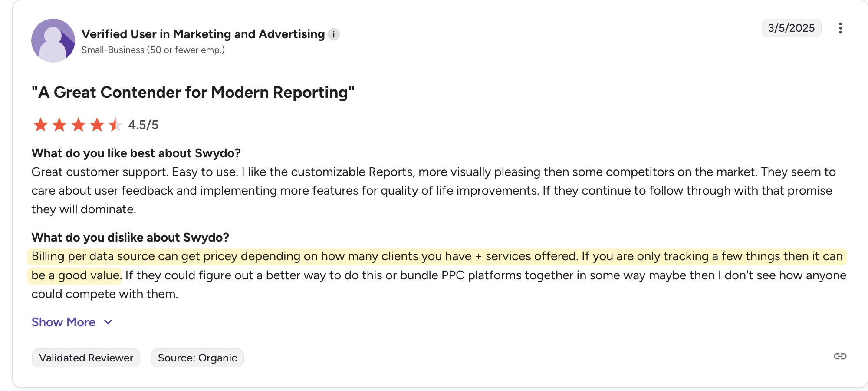Click the half-filled fifth star
This screenshot has width=868, height=391.
(115, 125)
